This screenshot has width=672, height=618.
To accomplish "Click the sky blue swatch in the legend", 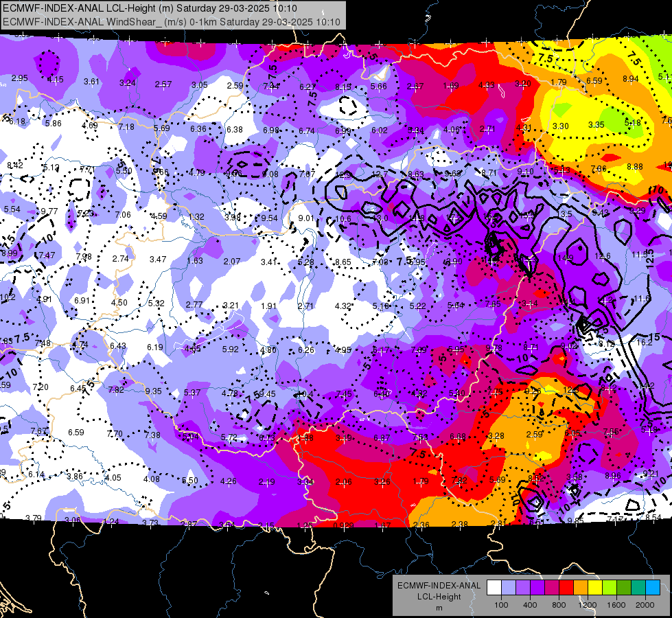I will (653, 587).
